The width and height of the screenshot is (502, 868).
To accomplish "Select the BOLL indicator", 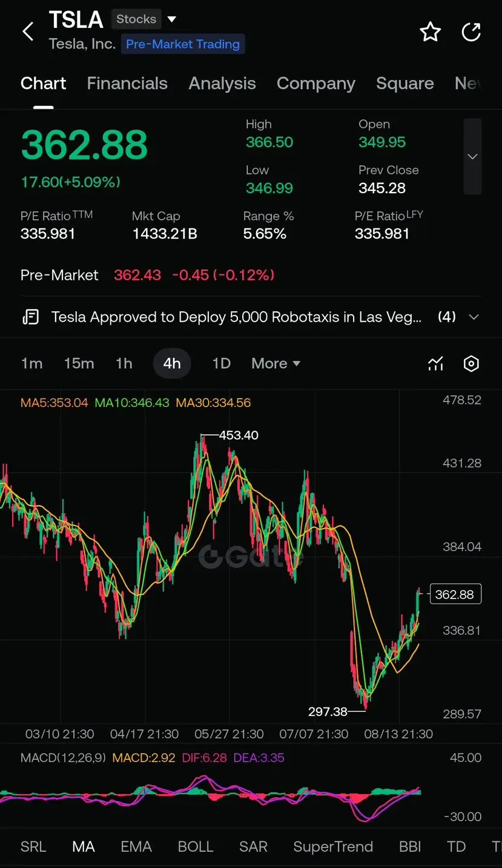I will 196,846.
